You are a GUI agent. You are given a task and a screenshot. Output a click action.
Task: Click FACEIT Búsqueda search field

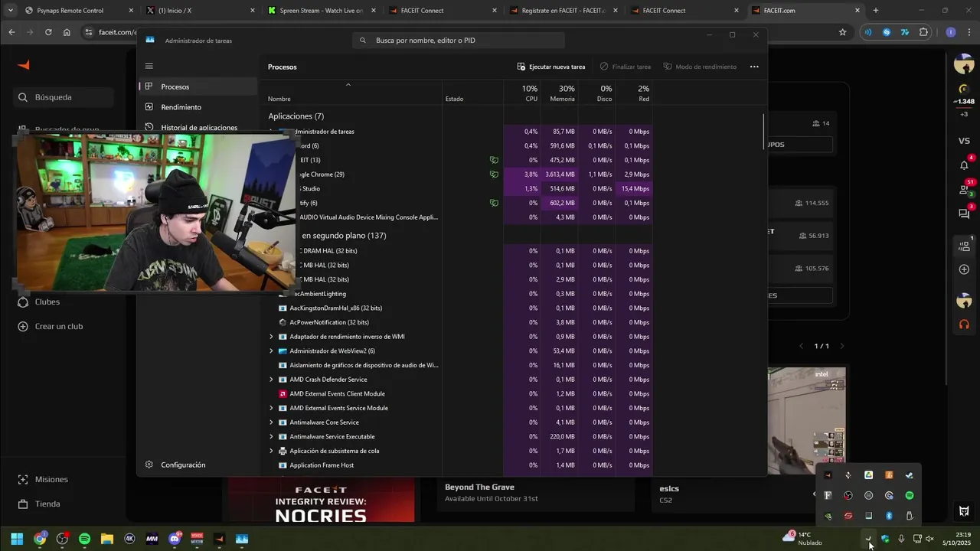(64, 97)
